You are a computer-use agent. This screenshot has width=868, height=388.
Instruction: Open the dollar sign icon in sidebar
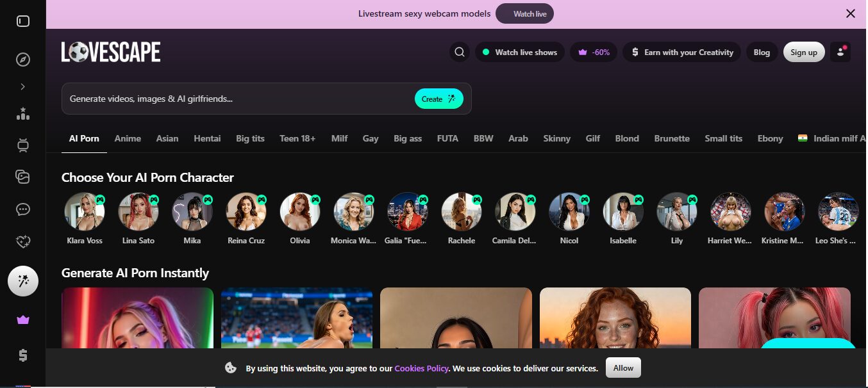click(23, 355)
